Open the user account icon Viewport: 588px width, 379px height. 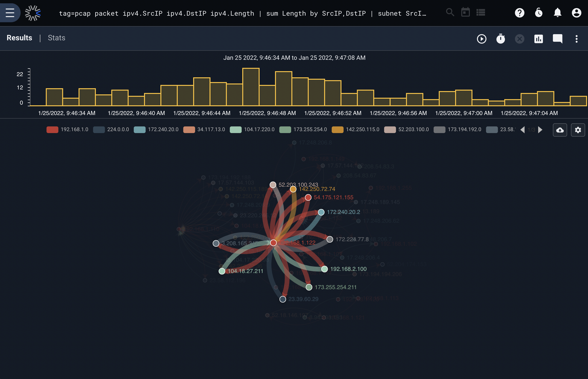(576, 13)
